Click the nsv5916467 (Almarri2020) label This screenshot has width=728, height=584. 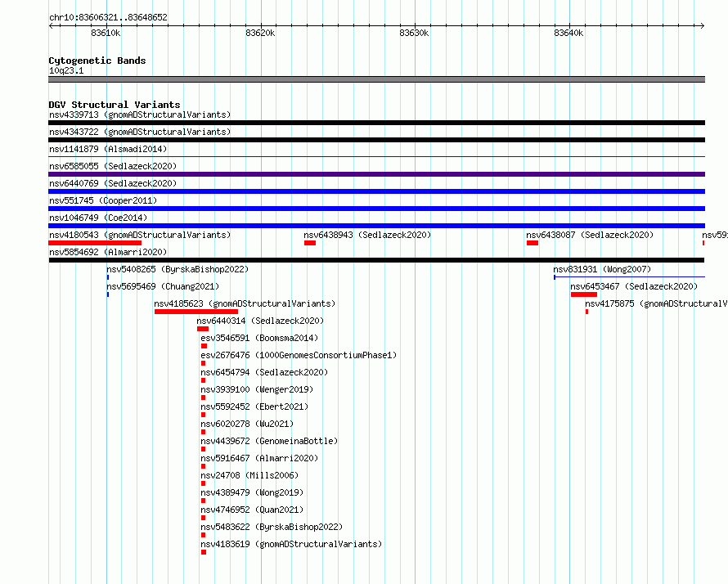tap(259, 458)
